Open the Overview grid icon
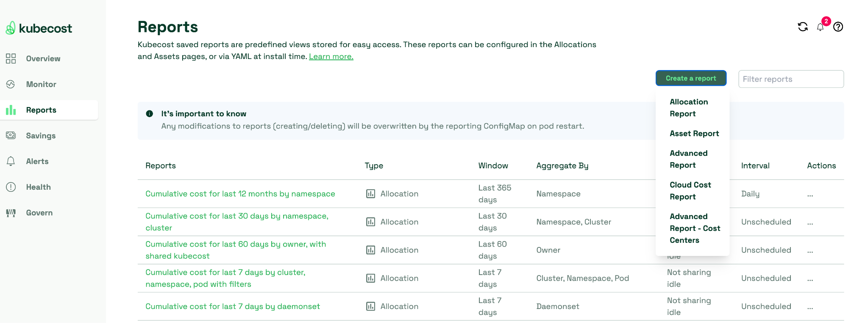The height and width of the screenshot is (323, 868). click(11, 59)
